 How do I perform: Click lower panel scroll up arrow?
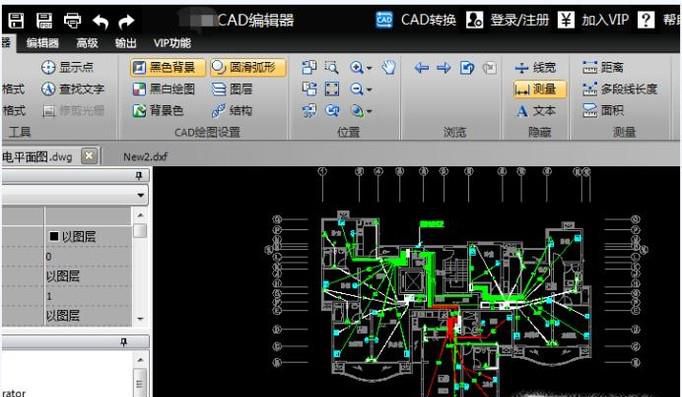click(x=140, y=360)
